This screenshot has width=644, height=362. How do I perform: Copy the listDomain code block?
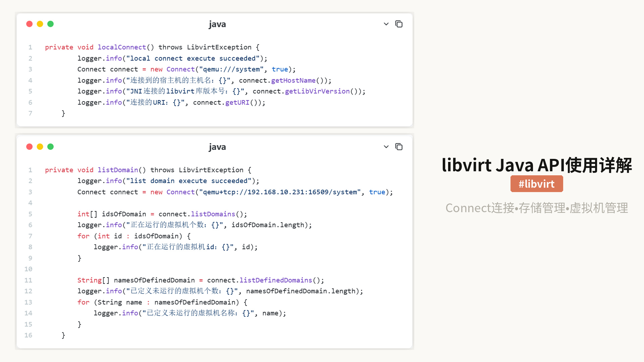click(x=399, y=147)
